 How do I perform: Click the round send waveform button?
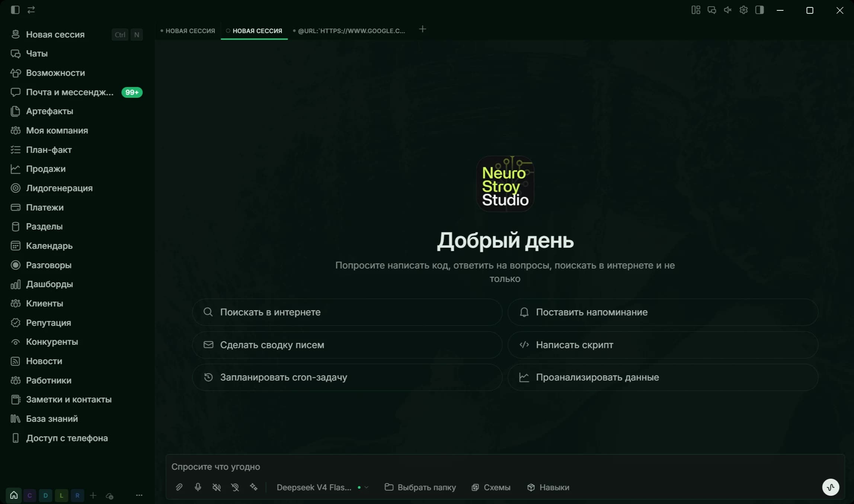point(831,487)
